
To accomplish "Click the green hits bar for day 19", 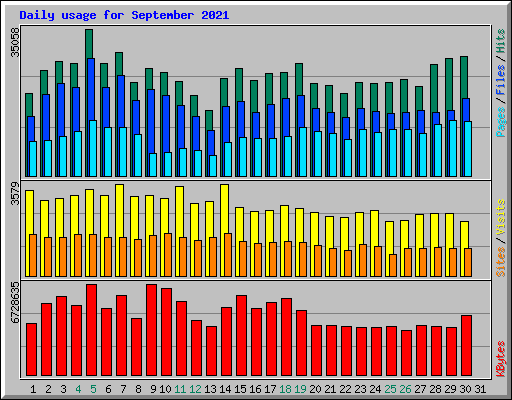I will coord(299,79).
